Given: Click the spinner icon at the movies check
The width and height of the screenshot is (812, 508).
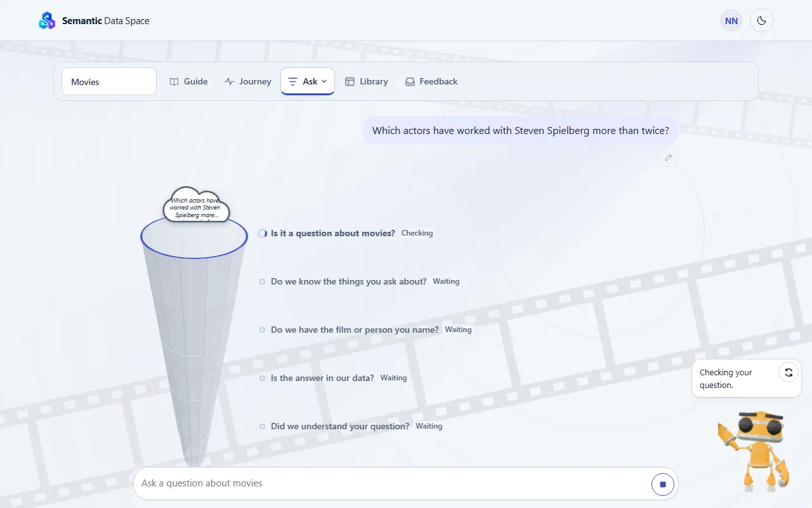Looking at the screenshot, I should pos(263,233).
